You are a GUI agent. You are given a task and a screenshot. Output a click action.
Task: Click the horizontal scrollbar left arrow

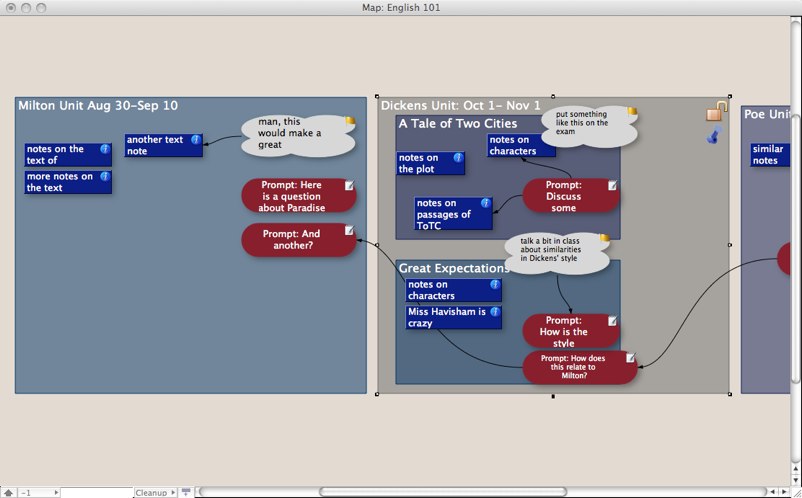click(773, 492)
